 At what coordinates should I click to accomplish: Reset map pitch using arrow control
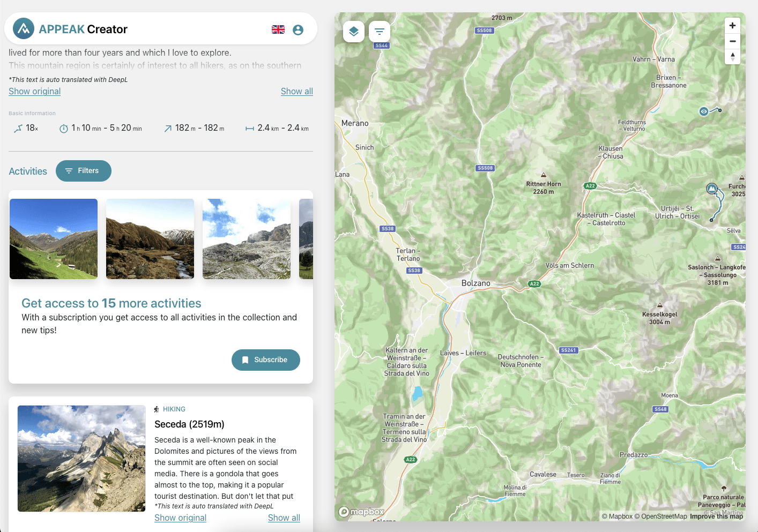732,56
